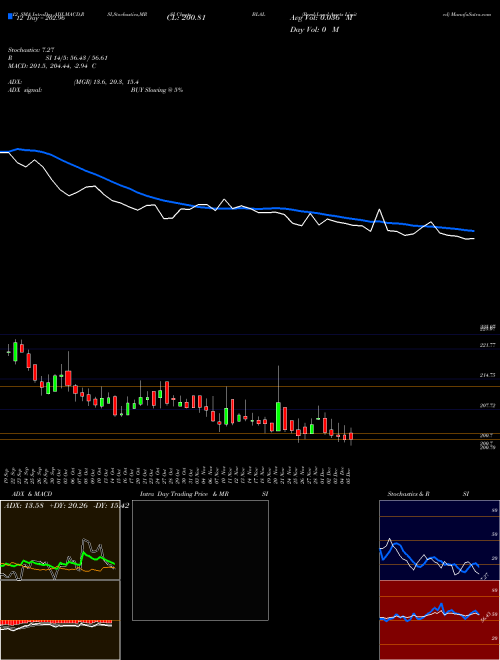Click the most recent red candlestick
500x660 pixels.
(x=351, y=436)
